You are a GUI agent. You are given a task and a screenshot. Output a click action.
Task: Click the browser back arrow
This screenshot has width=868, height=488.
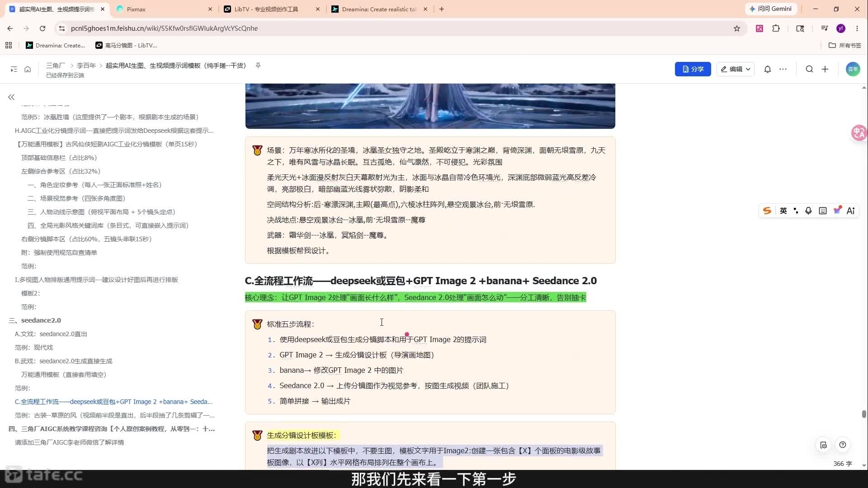pyautogui.click(x=10, y=28)
